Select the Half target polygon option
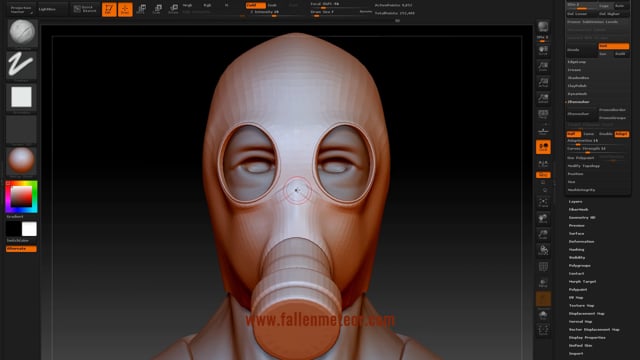This screenshot has height=360, width=640. coord(573,134)
